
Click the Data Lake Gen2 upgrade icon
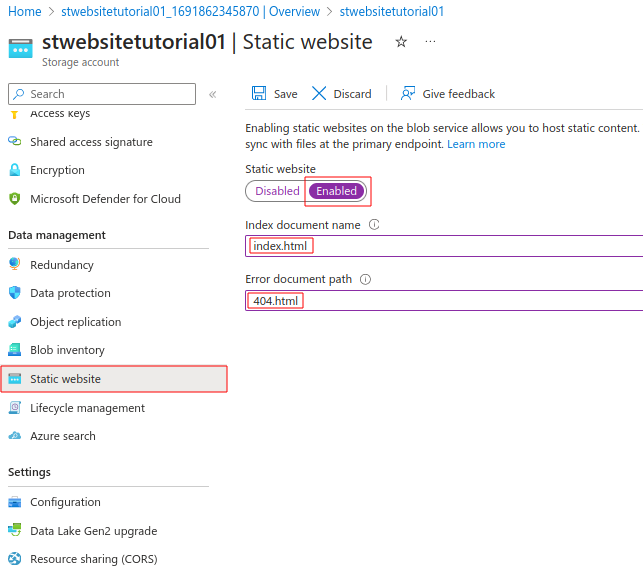coord(15,530)
